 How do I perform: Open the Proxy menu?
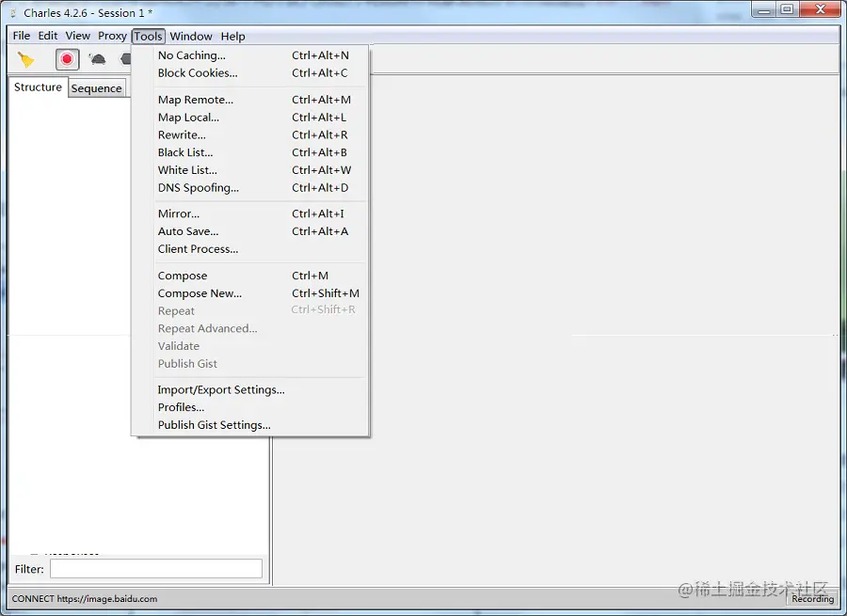tap(112, 36)
